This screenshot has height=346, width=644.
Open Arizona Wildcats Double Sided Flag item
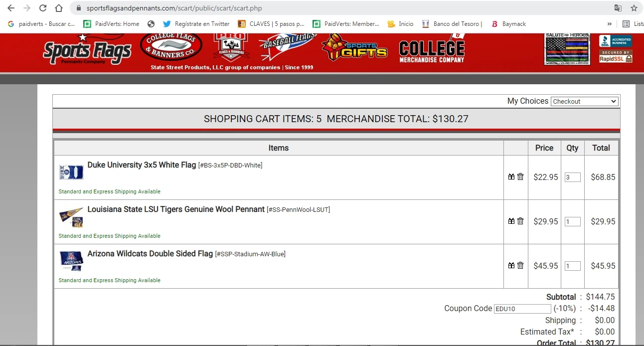tap(150, 254)
